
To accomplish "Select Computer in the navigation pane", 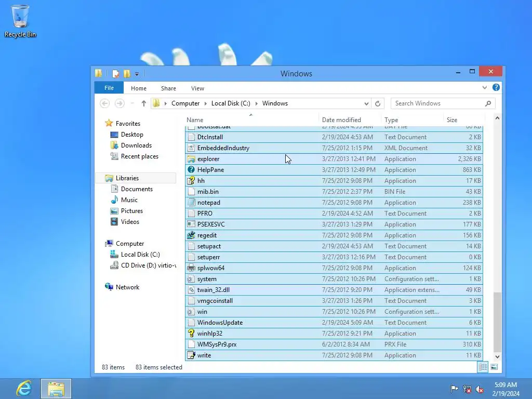I will [x=129, y=243].
